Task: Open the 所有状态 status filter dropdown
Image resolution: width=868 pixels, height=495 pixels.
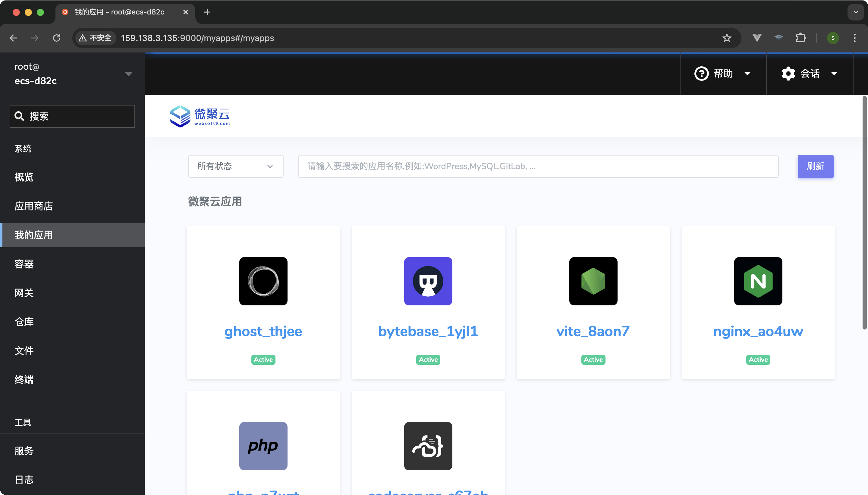Action: coord(235,166)
